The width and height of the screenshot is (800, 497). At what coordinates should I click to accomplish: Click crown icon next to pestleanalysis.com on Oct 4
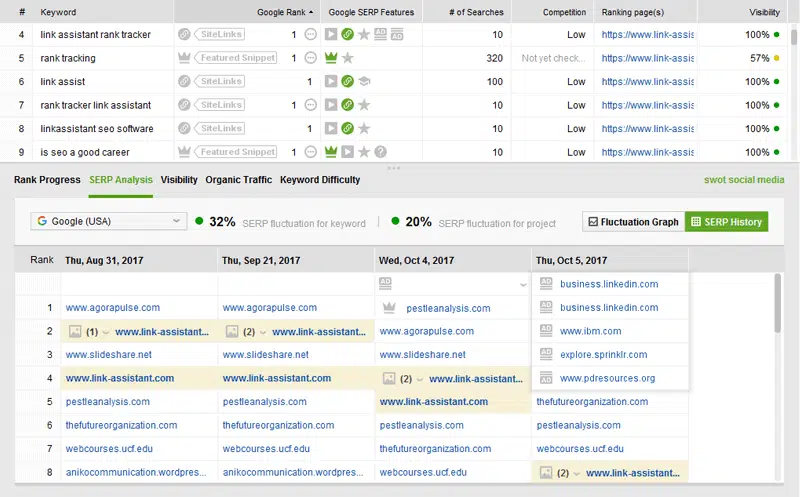tap(388, 308)
